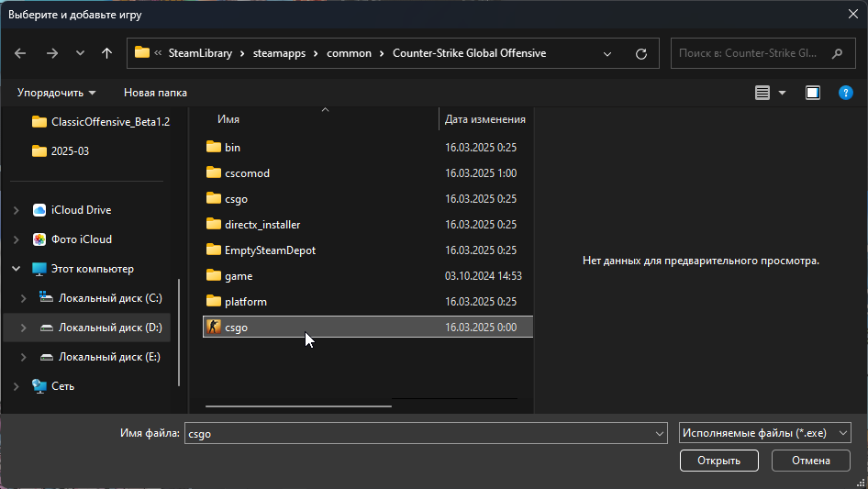Refresh the current folder view
The height and width of the screenshot is (489, 868).
point(641,53)
